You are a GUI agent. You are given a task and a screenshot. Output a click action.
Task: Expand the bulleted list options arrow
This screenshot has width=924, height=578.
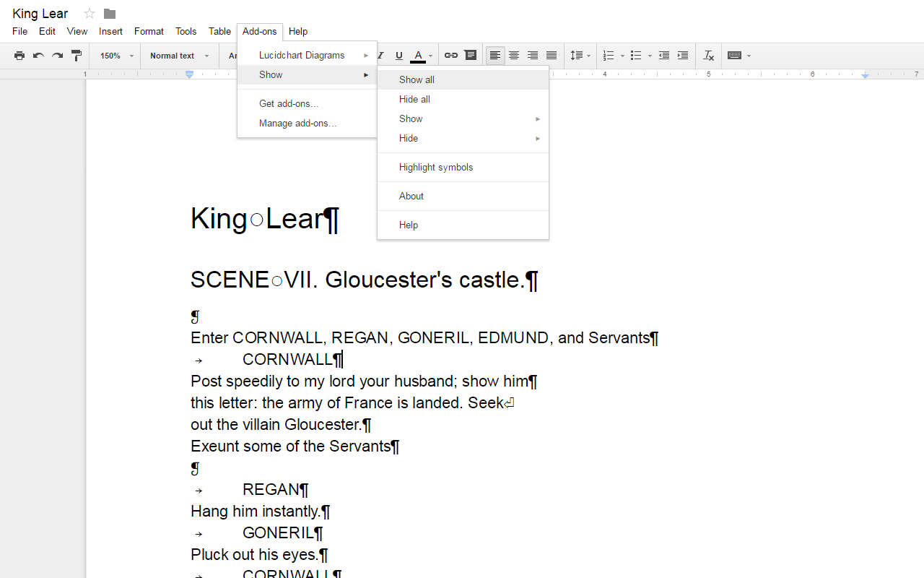click(650, 56)
